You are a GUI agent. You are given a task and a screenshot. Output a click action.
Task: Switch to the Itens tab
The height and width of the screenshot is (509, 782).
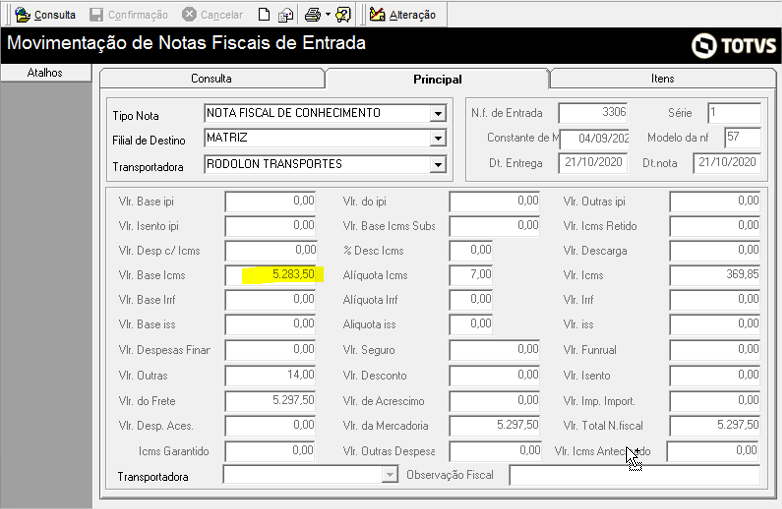662,79
